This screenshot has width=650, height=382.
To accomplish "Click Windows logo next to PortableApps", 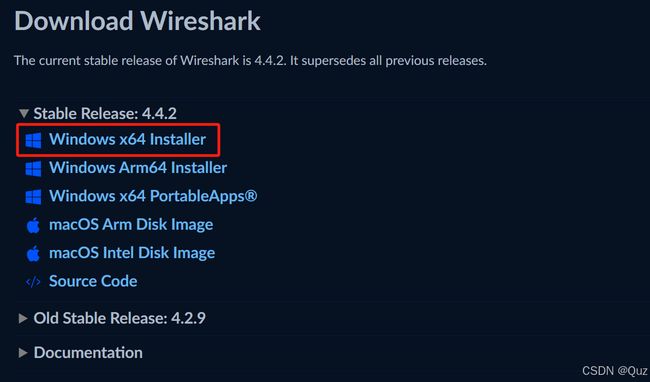I will click(x=33, y=197).
